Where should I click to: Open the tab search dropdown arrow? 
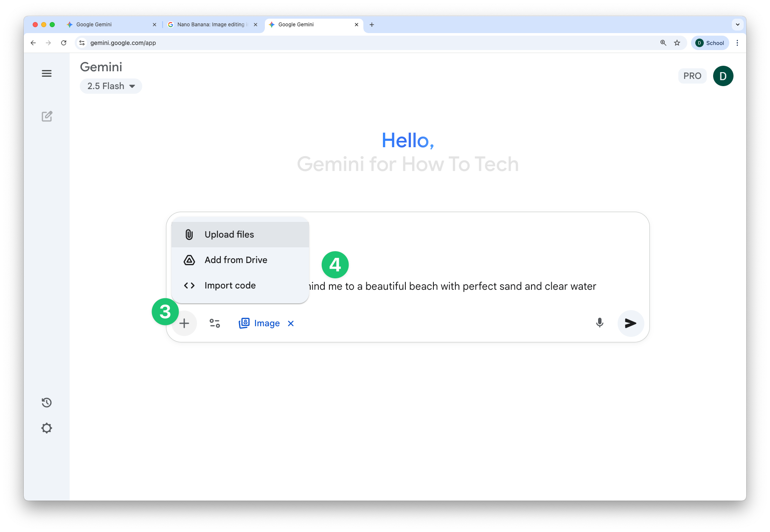coord(738,25)
